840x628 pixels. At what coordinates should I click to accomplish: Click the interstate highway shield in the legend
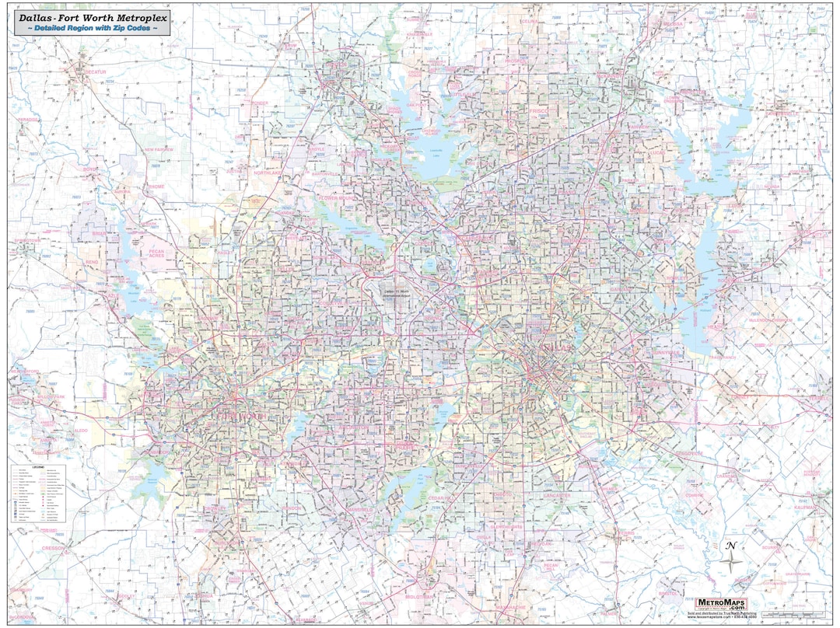coord(15,502)
